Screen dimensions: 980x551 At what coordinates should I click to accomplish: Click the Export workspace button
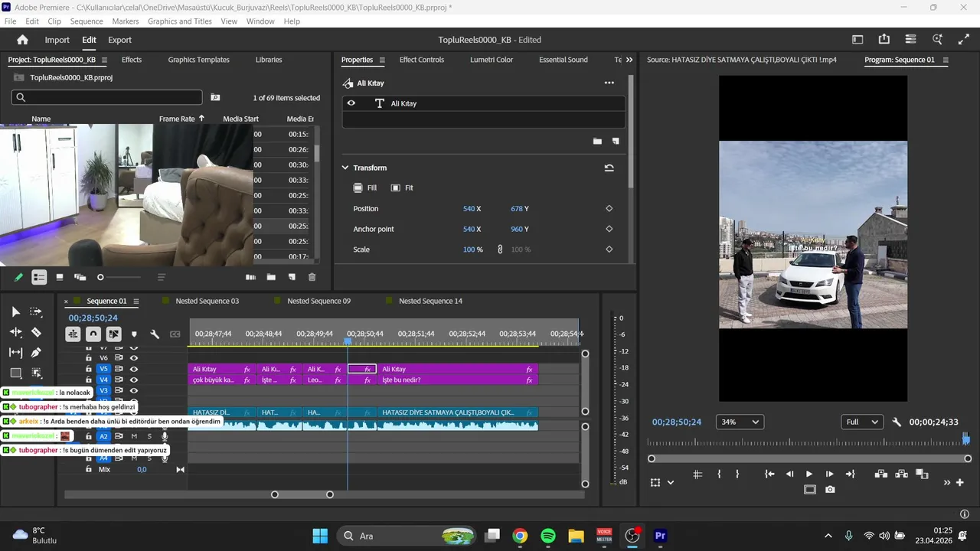click(119, 40)
